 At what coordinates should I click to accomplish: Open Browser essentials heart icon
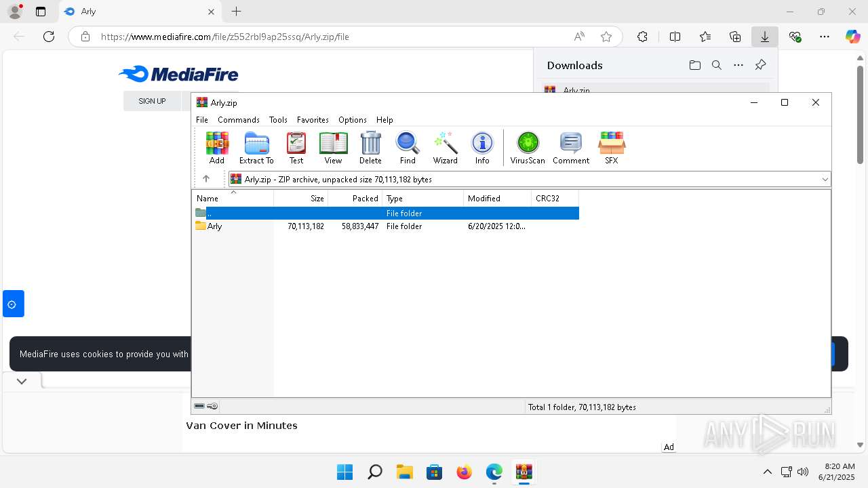[795, 37]
